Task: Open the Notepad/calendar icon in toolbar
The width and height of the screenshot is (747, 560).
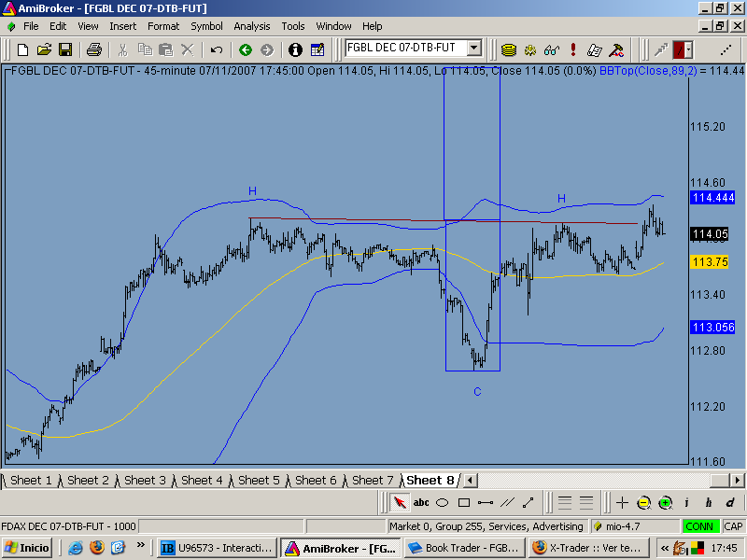Action: pos(317,49)
